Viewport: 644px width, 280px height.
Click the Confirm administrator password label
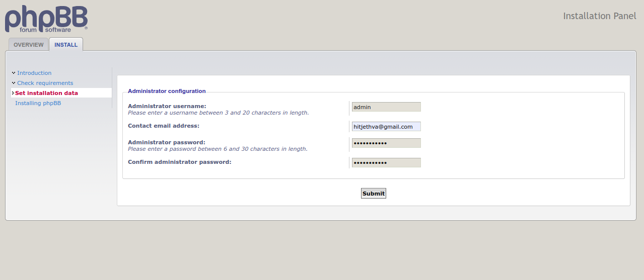tap(180, 162)
